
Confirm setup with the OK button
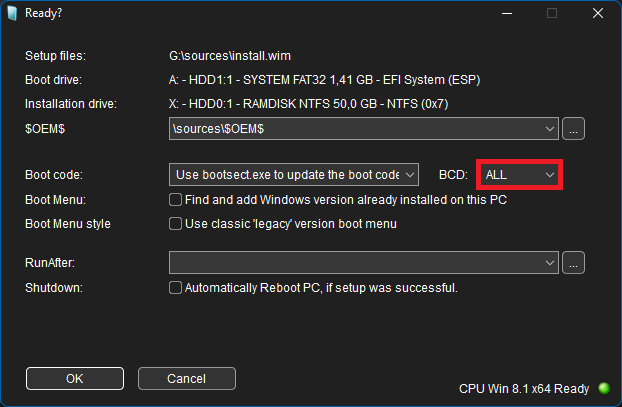tap(75, 378)
